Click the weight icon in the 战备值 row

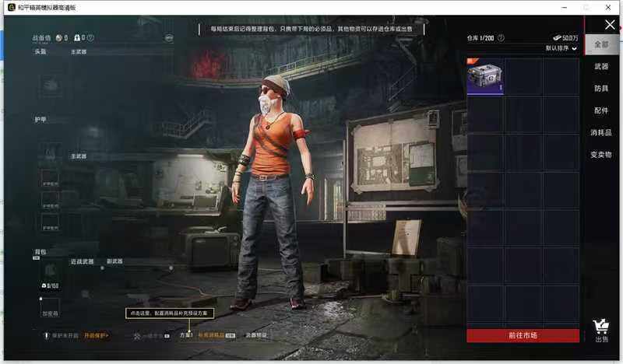pyautogui.click(x=77, y=37)
